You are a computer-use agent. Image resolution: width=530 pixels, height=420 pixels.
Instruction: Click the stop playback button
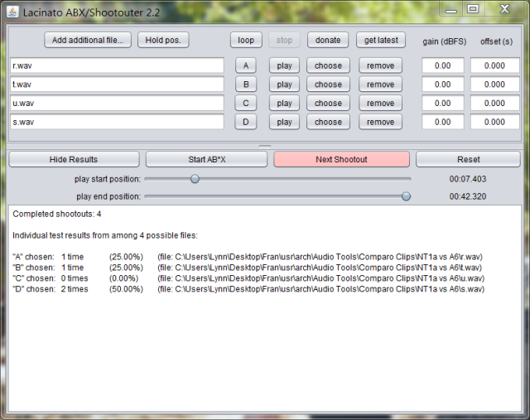(x=284, y=40)
